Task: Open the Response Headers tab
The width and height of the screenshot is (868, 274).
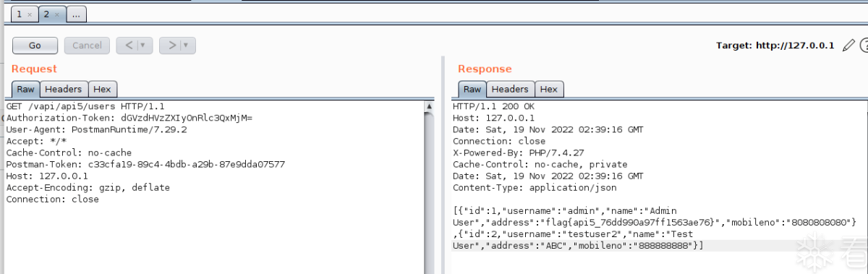Action: click(510, 89)
